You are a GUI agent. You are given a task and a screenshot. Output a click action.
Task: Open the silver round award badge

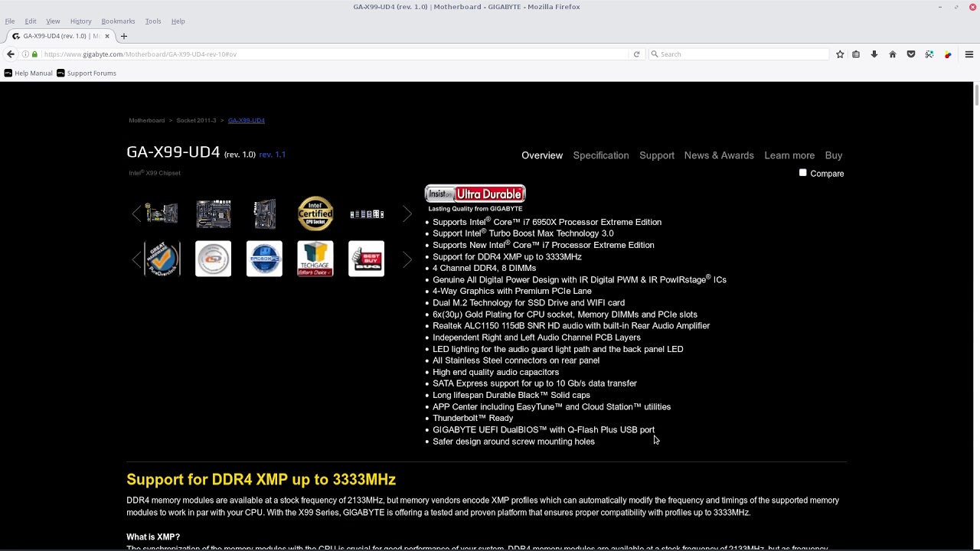(214, 259)
